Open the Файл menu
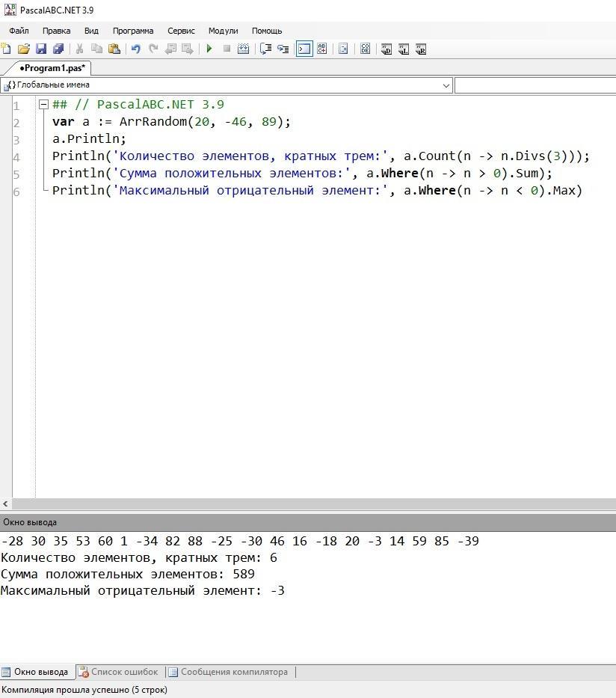Viewport: 616px width, 698px height. [19, 31]
